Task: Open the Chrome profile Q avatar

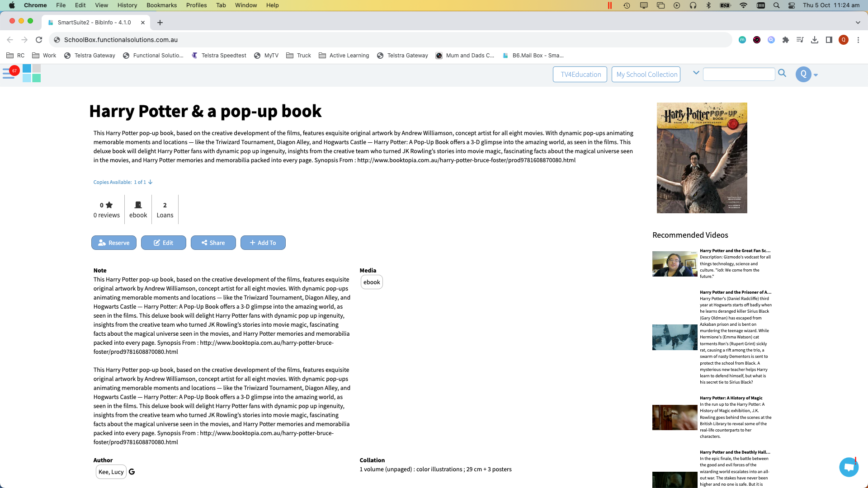Action: point(844,40)
